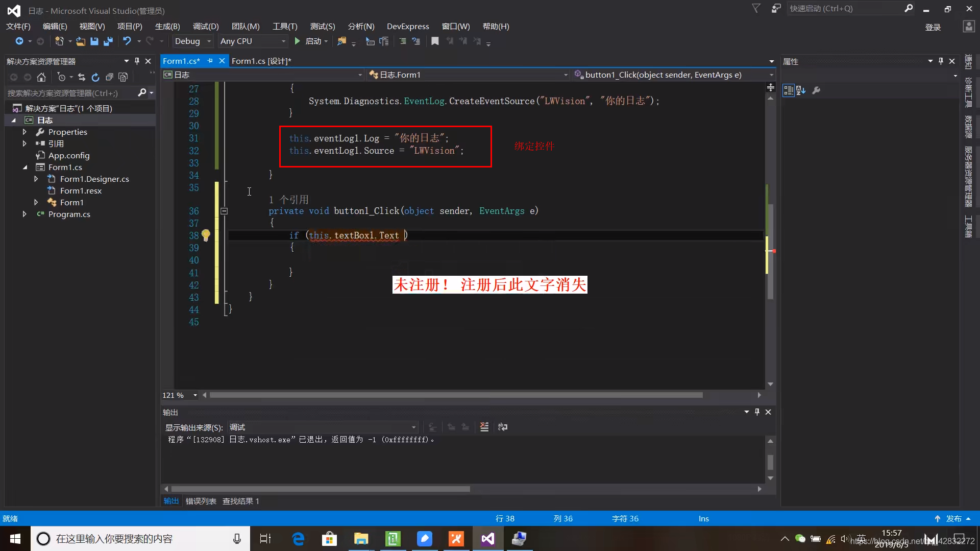Open the 文件(F) menu
Screen dimensions: 980x551
[x=18, y=26]
